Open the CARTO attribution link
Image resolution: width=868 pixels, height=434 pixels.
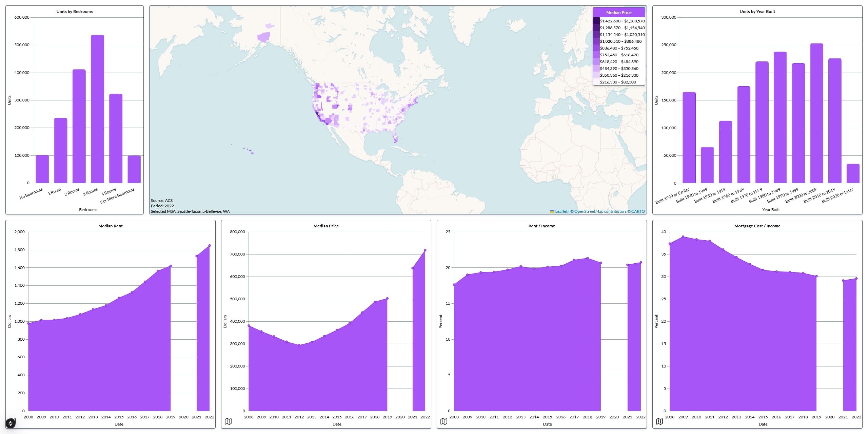(x=638, y=211)
